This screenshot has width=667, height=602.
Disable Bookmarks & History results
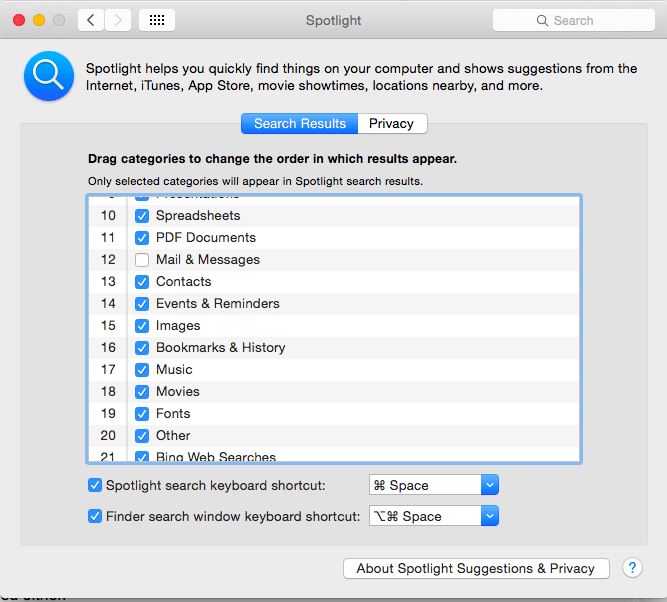142,348
